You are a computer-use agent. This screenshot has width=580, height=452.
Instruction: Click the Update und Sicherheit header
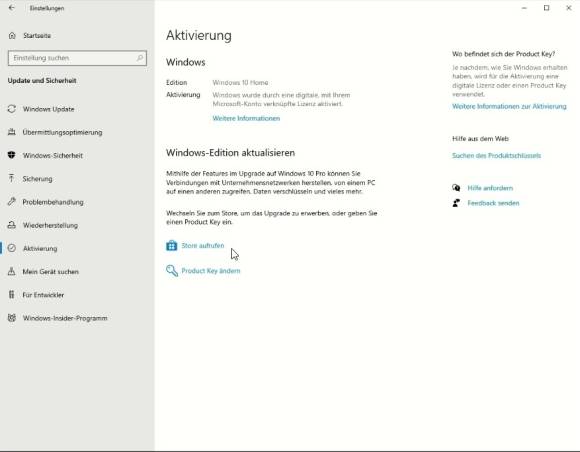pyautogui.click(x=42, y=81)
